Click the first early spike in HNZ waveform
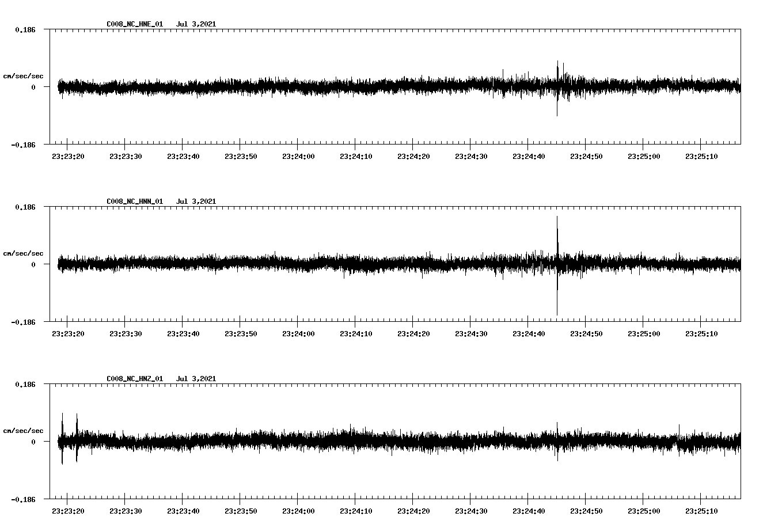Screen dimensions: 782x532 [x=62, y=438]
